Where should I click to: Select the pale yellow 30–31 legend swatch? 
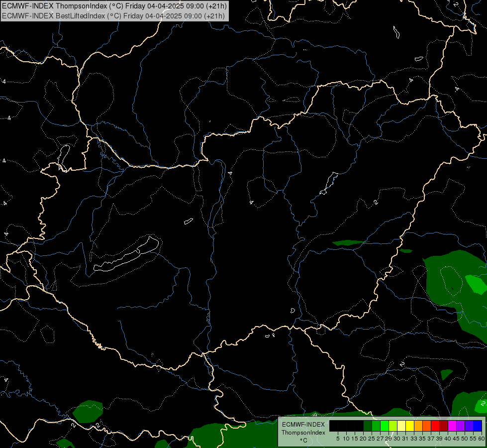pos(401,426)
